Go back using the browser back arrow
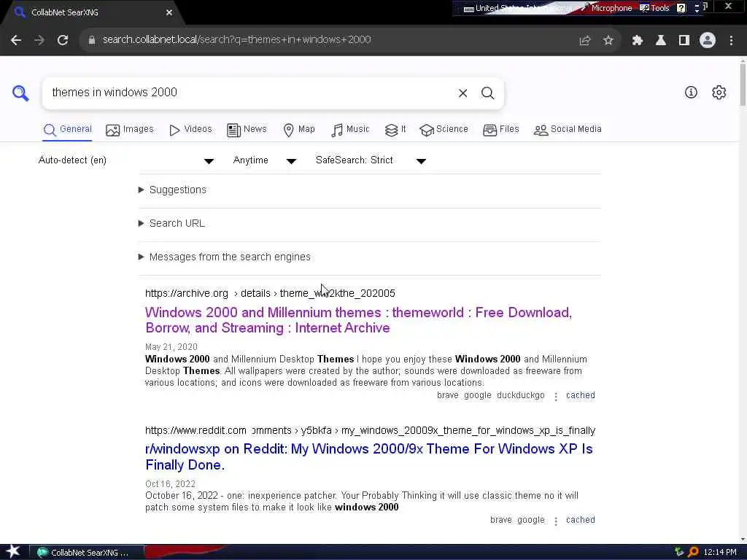Screen dimensions: 747x560 coord(16,40)
